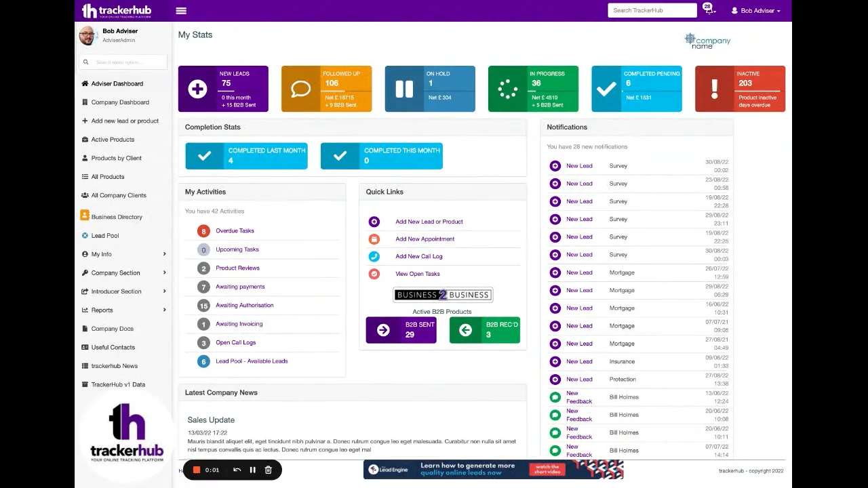The width and height of the screenshot is (868, 488).
Task: Select Active Products in sidebar
Action: click(108, 140)
